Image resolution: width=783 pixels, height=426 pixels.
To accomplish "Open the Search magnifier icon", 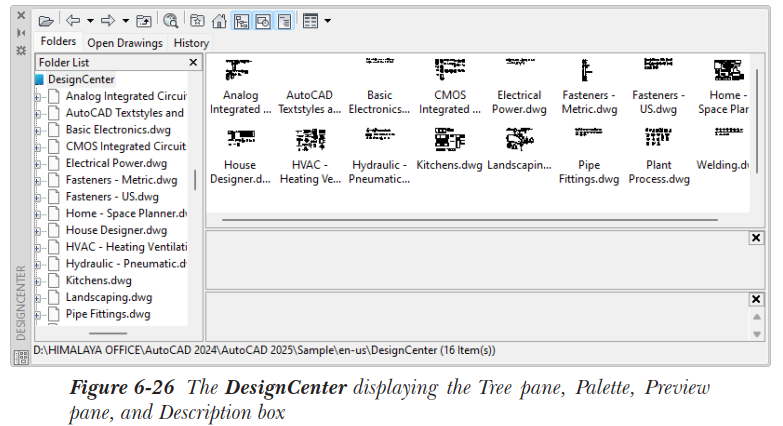I will pyautogui.click(x=170, y=20).
